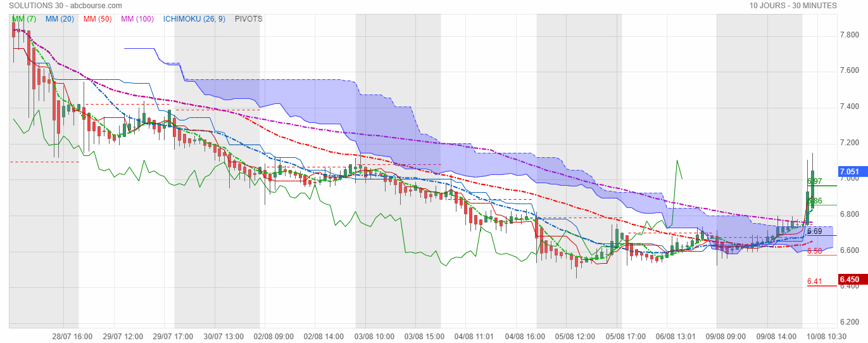Image resolution: width=868 pixels, height=343 pixels.
Task: Click the 7.400 price axis label
Action: click(849, 107)
